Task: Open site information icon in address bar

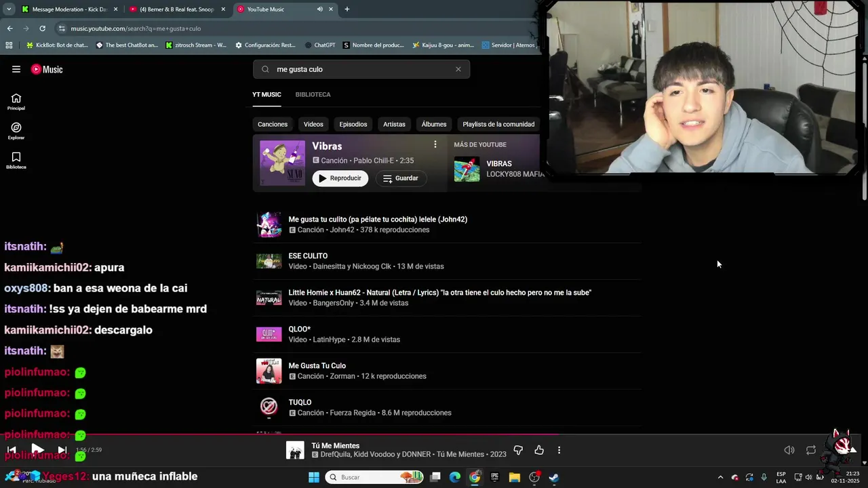Action: (62, 28)
